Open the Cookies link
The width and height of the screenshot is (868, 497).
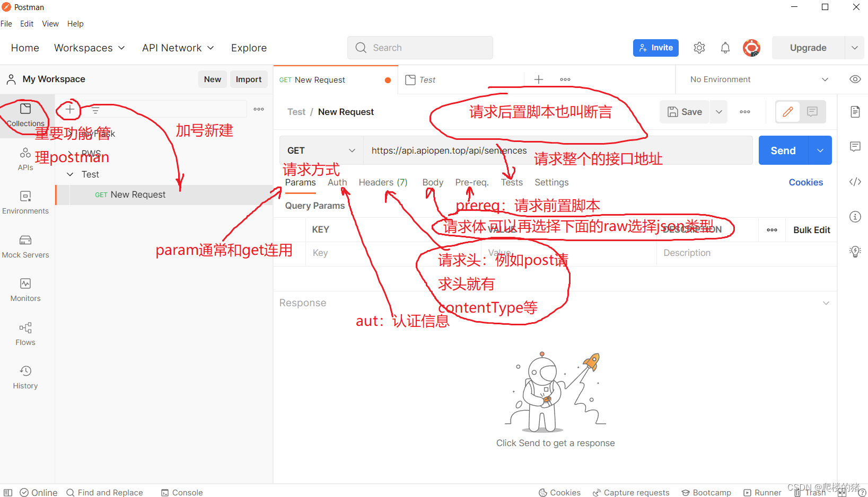(806, 182)
